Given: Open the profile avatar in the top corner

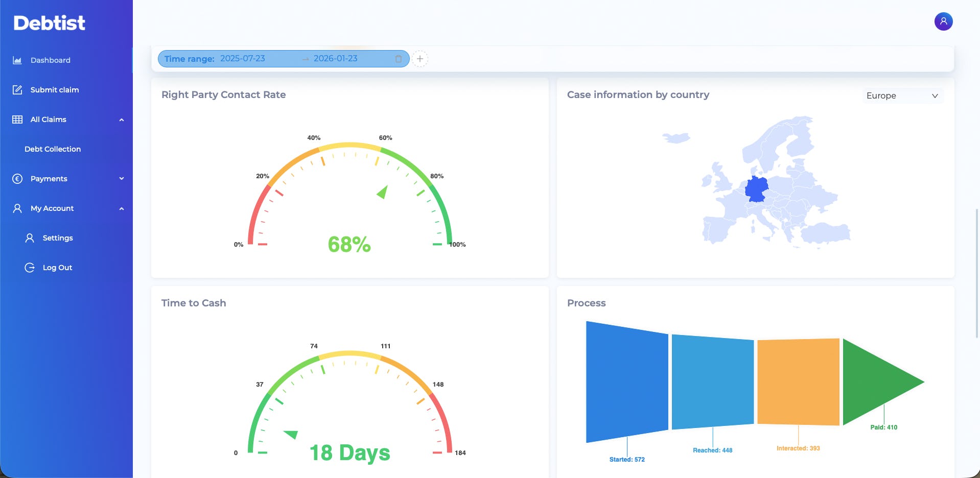Looking at the screenshot, I should (943, 21).
